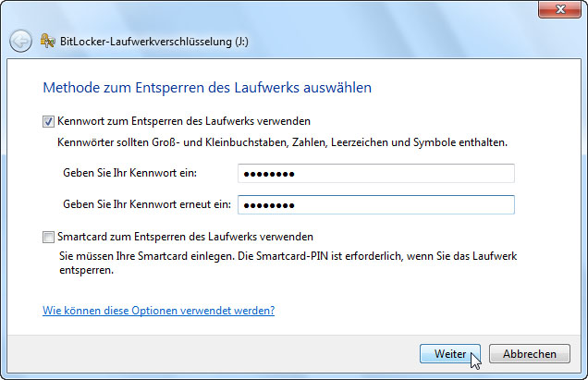The width and height of the screenshot is (588, 380).
Task: Click the heading "Methode zum Entsperren des Laufwerks auswählen"
Action: (x=207, y=89)
